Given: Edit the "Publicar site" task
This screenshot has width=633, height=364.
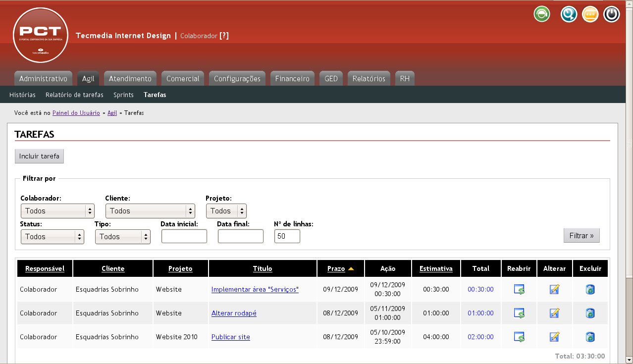Looking at the screenshot, I should [555, 337].
